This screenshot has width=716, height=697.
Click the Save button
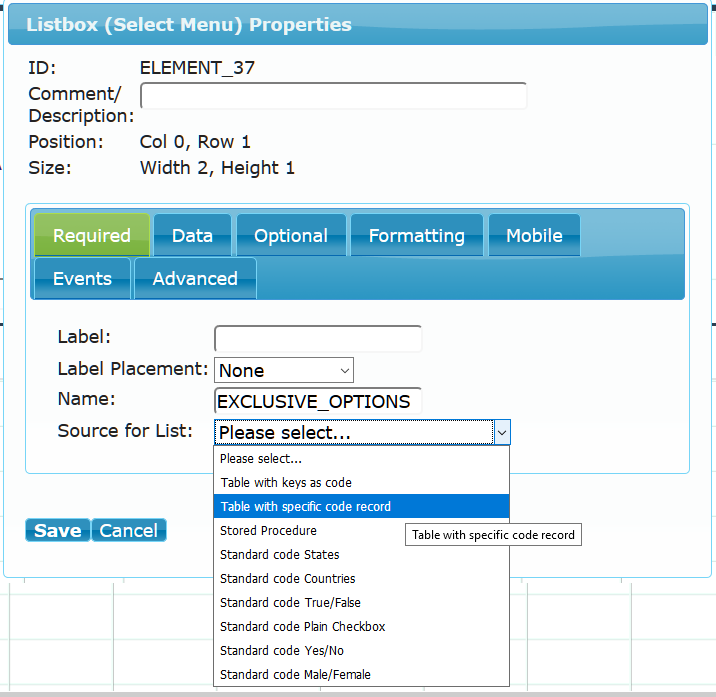[58, 530]
